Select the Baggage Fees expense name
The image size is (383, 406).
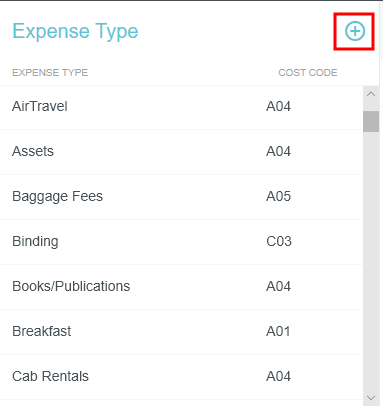57,196
